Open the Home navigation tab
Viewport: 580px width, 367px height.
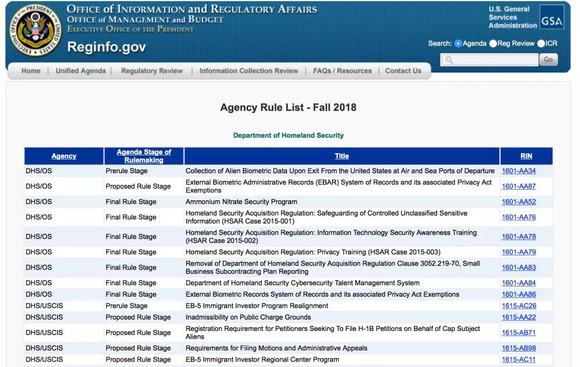(x=31, y=71)
